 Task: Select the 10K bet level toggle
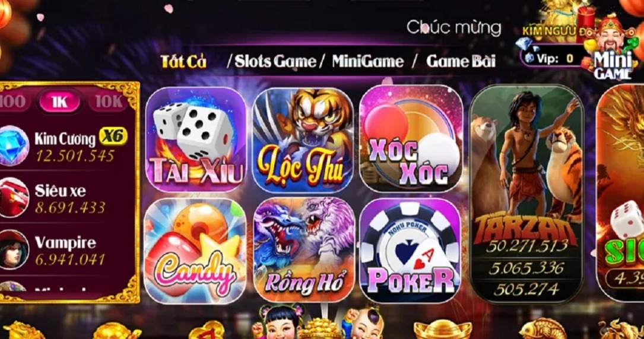(x=109, y=101)
